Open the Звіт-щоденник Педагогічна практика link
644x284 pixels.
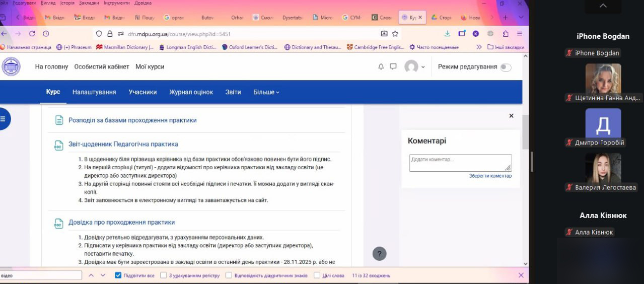click(x=123, y=144)
